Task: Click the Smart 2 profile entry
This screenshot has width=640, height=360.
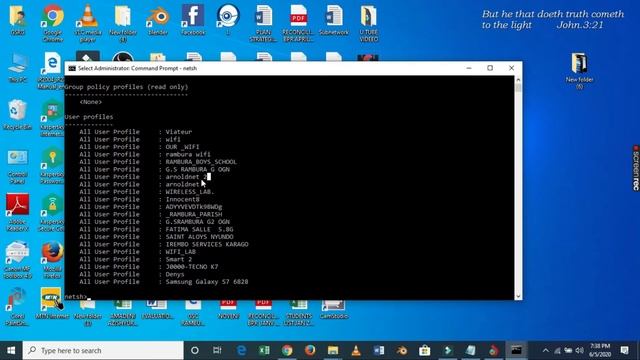Action: tap(179, 259)
